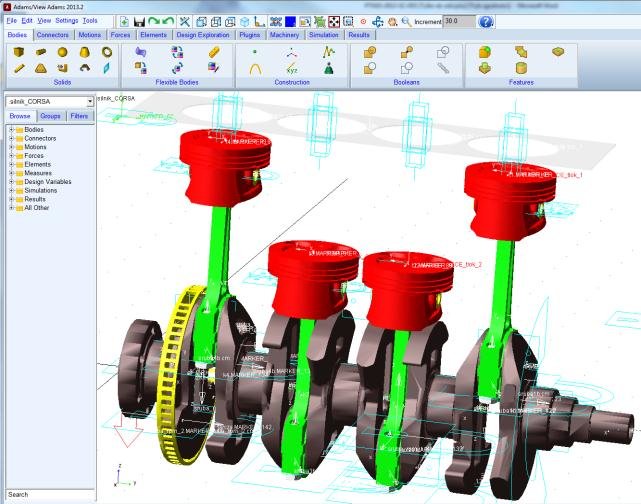
Task: Click the construction Point tool
Action: point(255,52)
